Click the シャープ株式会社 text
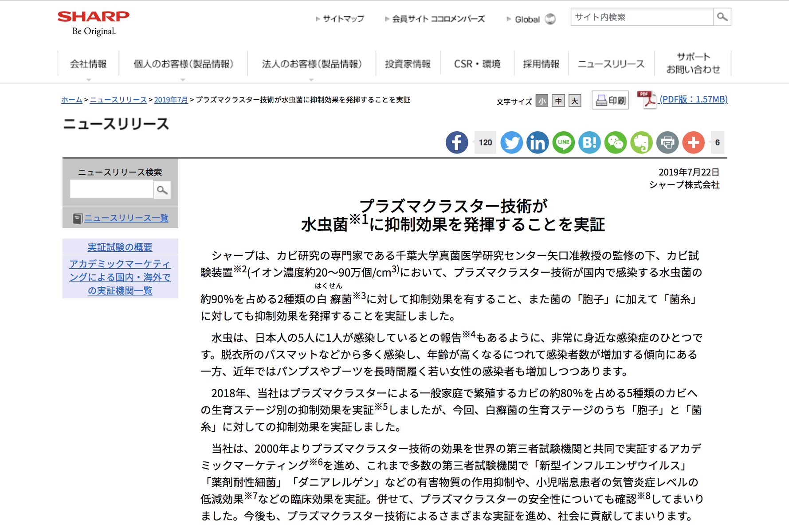The height and width of the screenshot is (532, 789). pos(684,185)
